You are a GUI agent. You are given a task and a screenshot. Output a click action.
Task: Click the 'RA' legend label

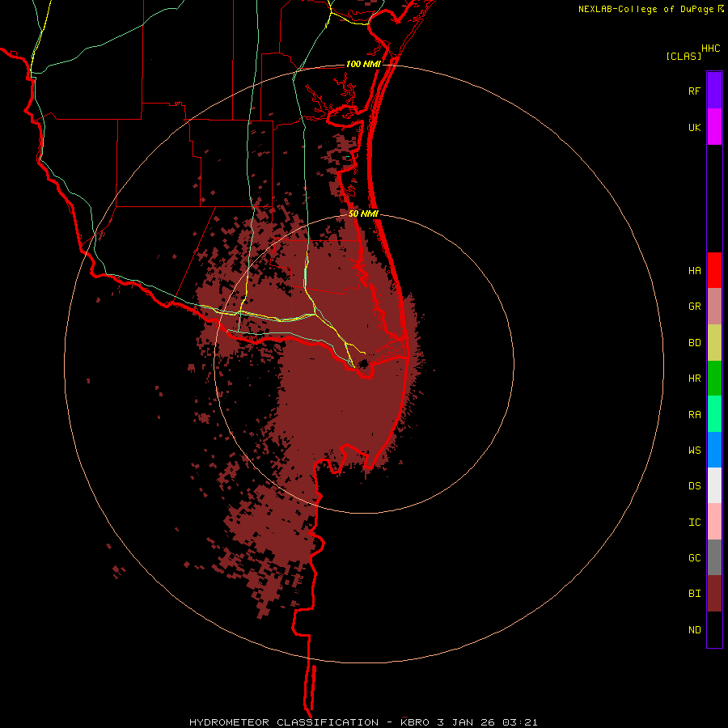(694, 415)
